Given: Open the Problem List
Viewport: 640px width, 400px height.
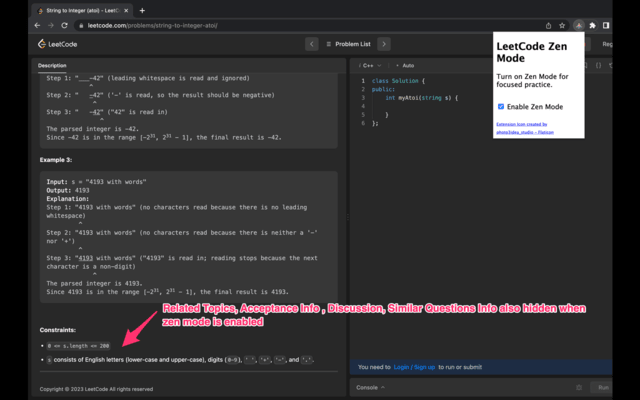Looking at the screenshot, I should tap(349, 44).
